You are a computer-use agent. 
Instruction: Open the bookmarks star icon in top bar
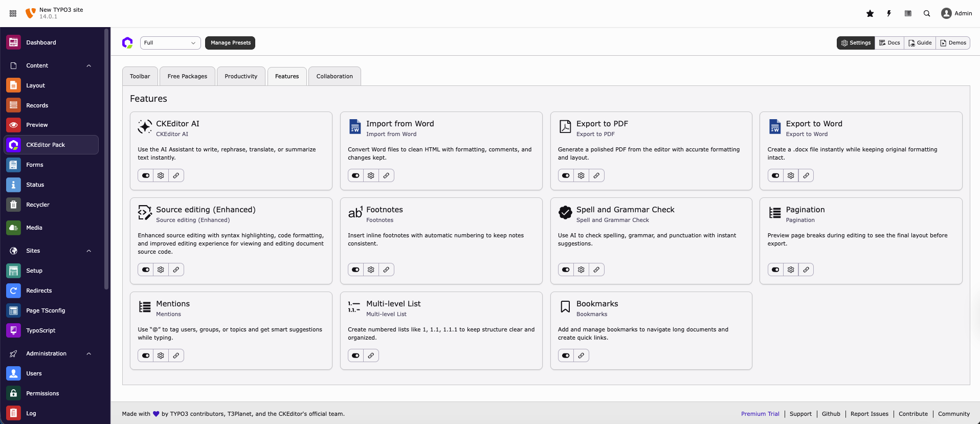click(870, 14)
